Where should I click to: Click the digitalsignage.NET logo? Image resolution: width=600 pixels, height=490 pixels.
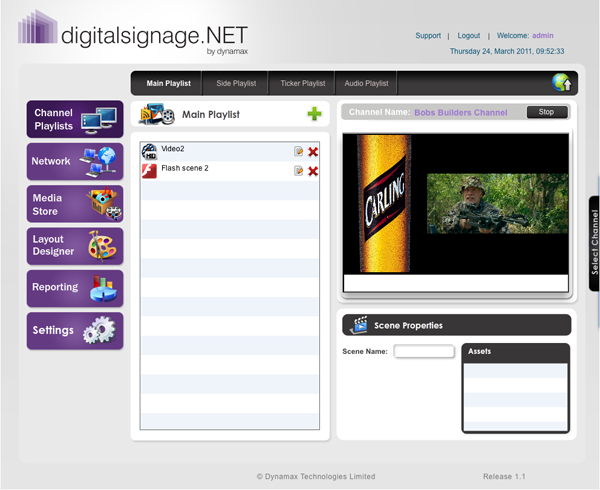(x=133, y=33)
